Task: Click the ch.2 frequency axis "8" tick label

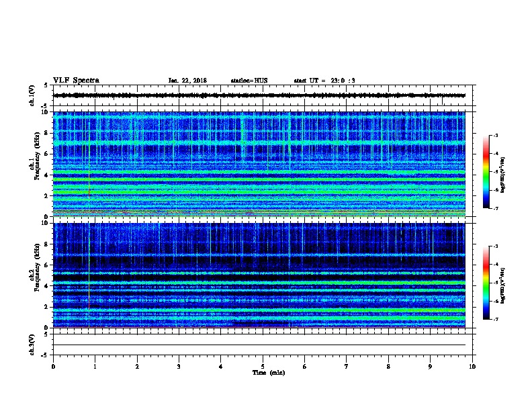Action: click(46, 244)
